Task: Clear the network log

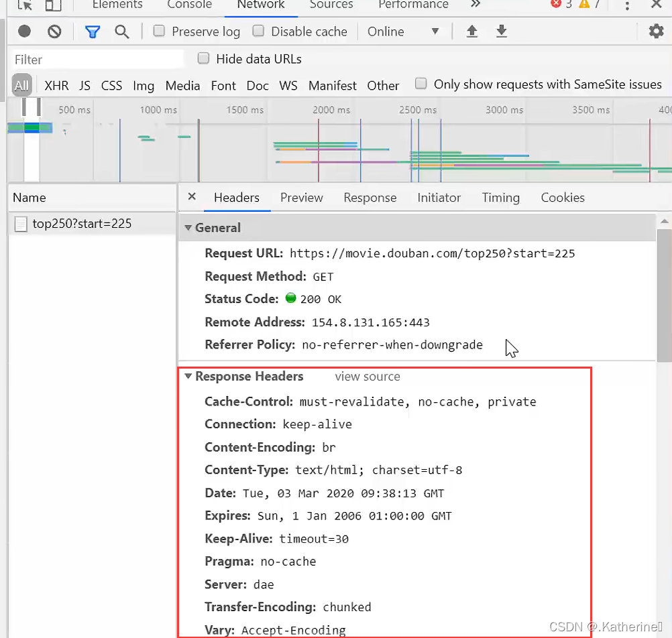Action: pyautogui.click(x=54, y=31)
